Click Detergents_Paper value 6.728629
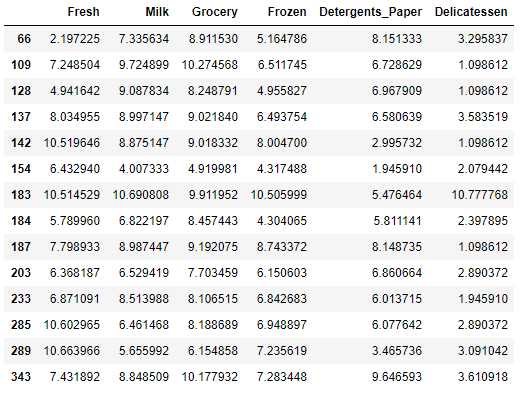 tap(397, 65)
